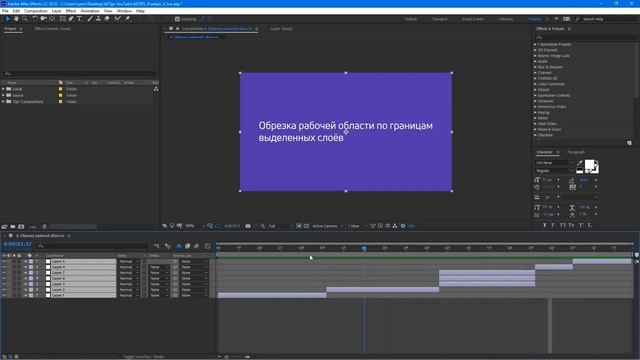640x360 pixels.
Task: Toggle the Snapping checkbox
Action: tap(177, 19)
